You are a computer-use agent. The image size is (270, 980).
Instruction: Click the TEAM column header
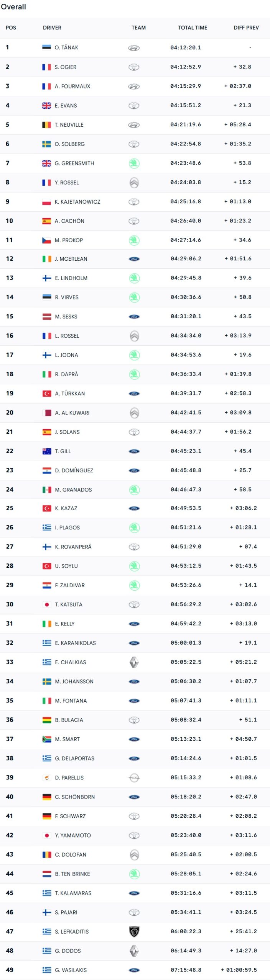coord(138,28)
